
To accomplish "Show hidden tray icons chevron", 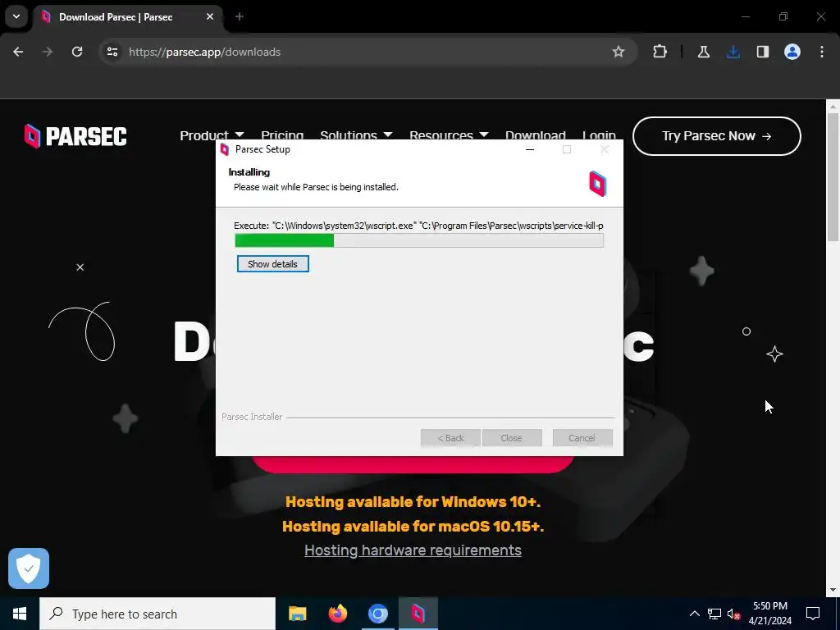I will [694, 614].
